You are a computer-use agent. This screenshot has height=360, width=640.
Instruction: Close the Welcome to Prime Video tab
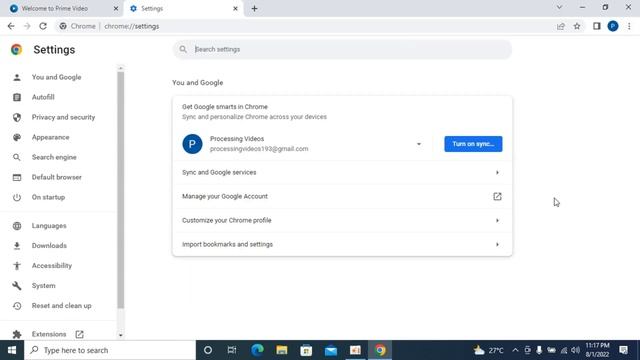(x=116, y=8)
